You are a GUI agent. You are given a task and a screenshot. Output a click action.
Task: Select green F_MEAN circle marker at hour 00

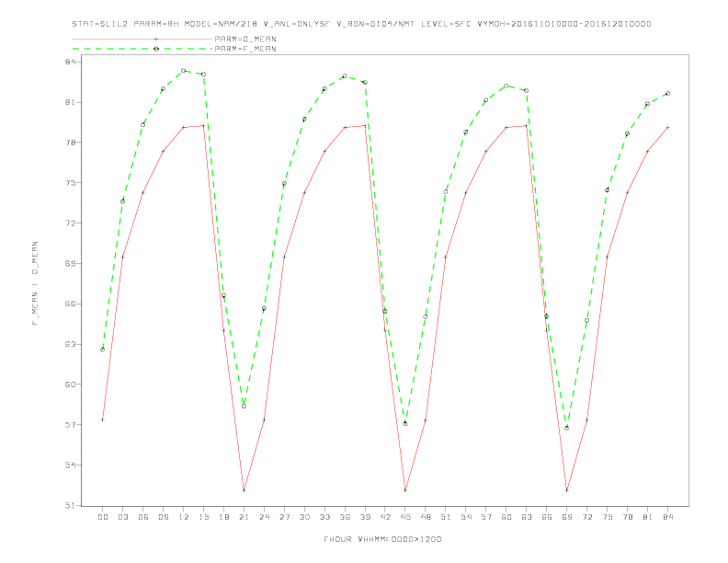(103, 350)
